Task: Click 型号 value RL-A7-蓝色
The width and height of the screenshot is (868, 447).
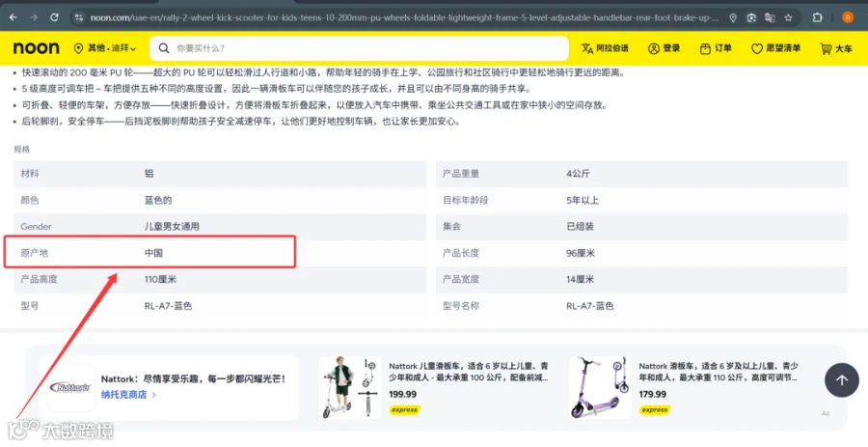Action: [168, 306]
